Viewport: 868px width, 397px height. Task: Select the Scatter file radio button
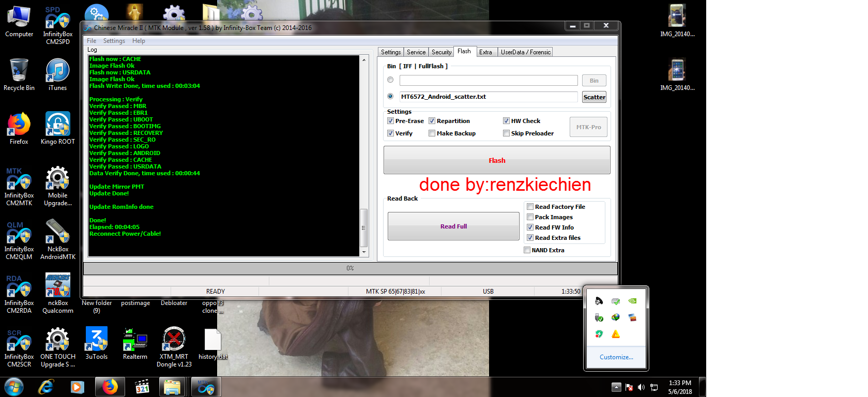click(x=390, y=96)
